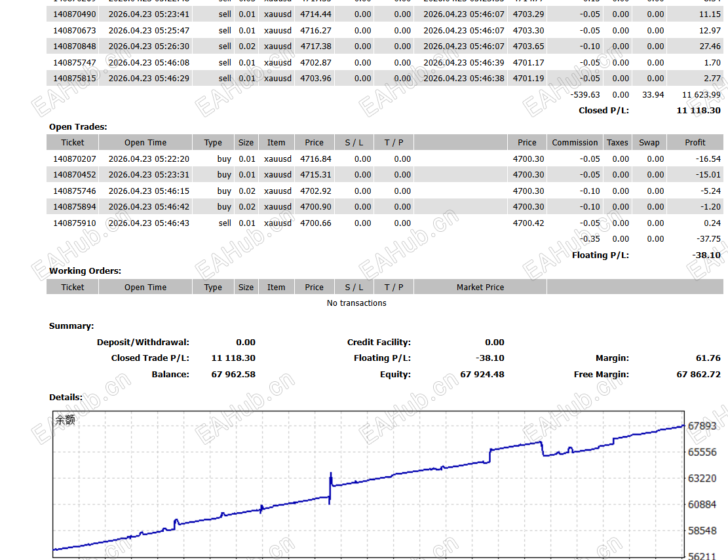Click the Closed P/L total 11 118.30
The image size is (728, 560).
[699, 111]
